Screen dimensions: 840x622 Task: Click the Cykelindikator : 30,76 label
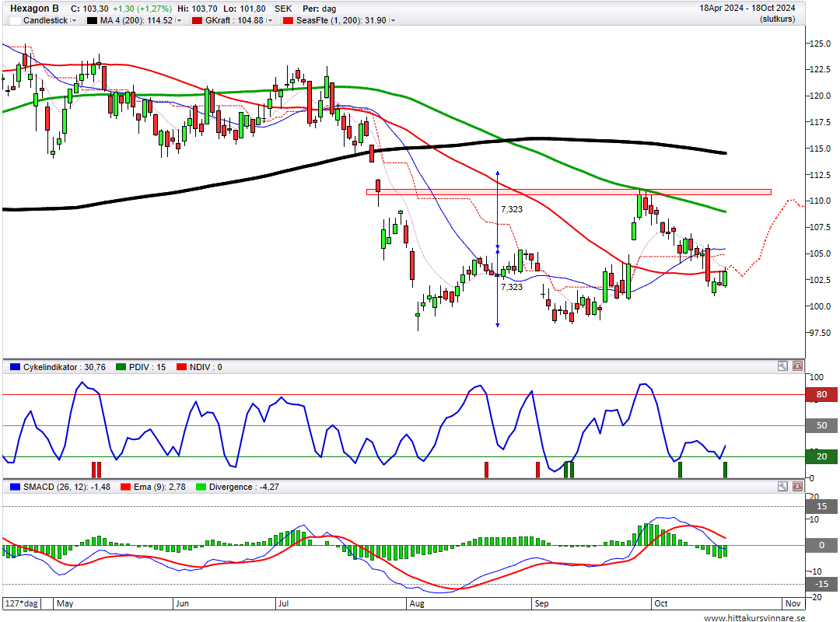pos(65,367)
